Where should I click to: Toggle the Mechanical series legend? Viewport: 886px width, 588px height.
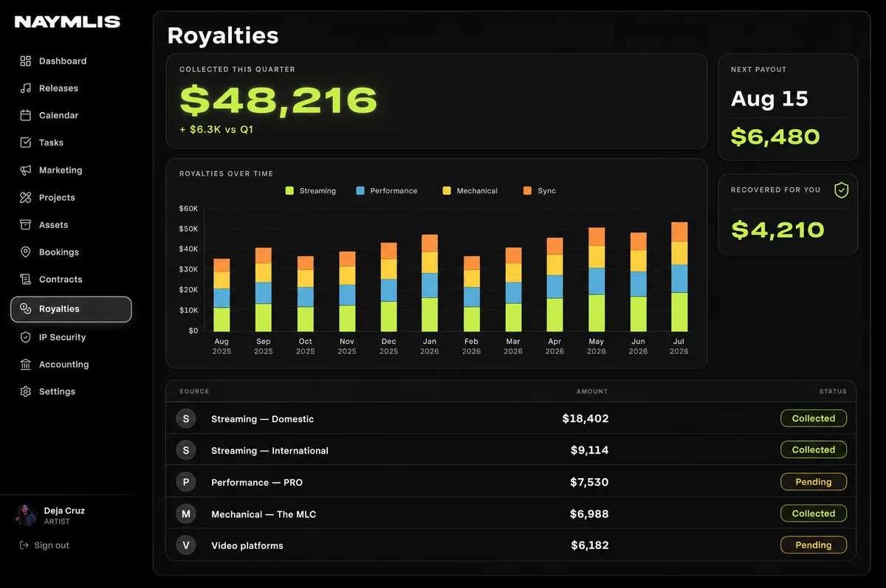[x=470, y=191]
